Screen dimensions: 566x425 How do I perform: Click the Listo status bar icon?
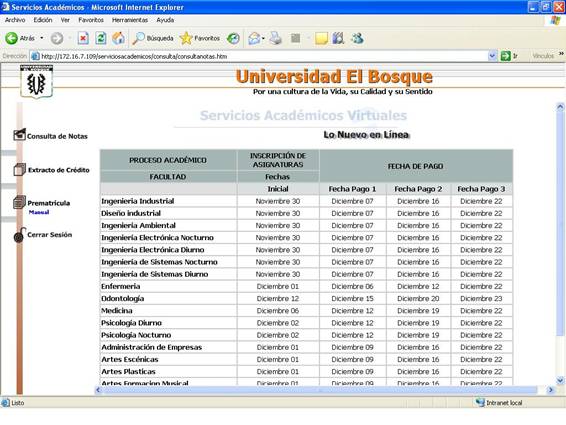pos(5,403)
